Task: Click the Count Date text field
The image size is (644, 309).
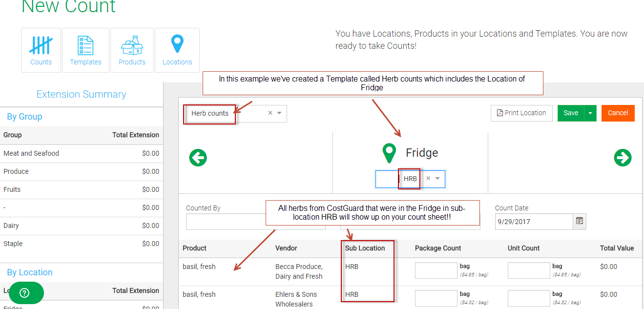Action: [x=534, y=222]
